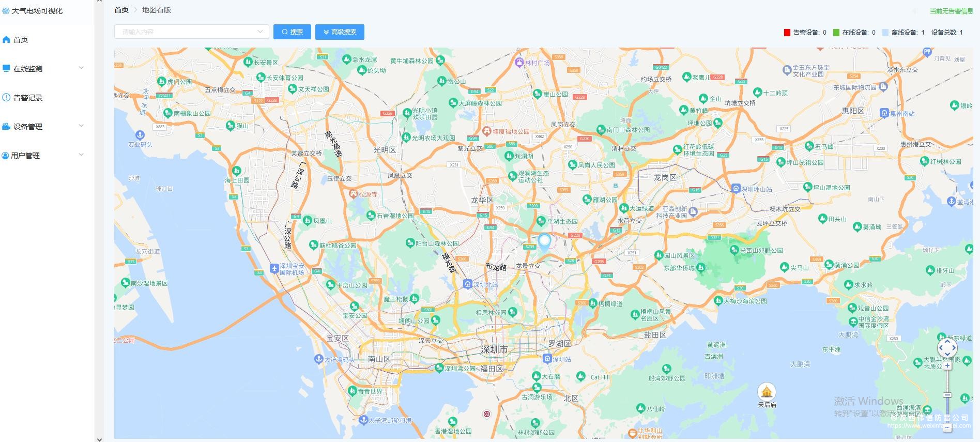Pan the map right with the right arrow
Viewport: 980px width, 442px height.
point(954,348)
